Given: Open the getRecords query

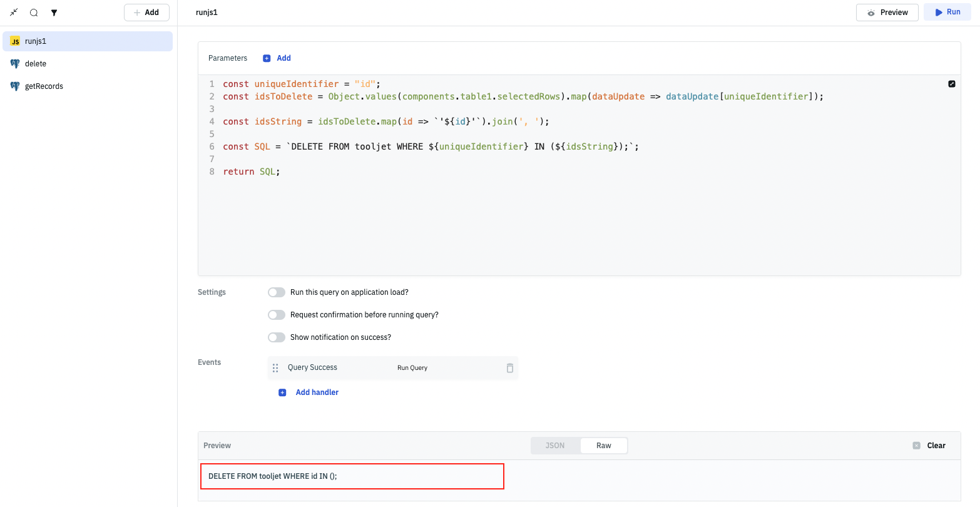Looking at the screenshot, I should 44,86.
